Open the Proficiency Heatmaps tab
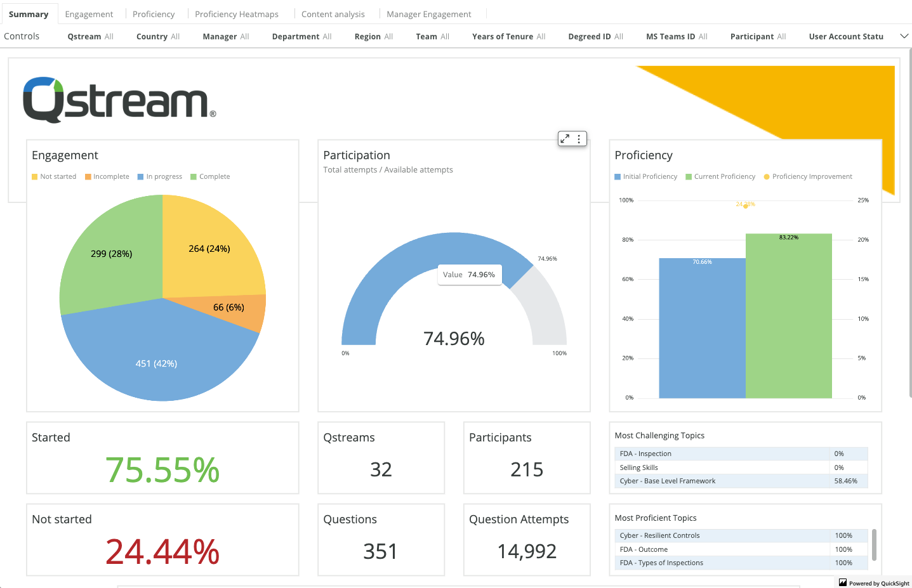912x588 pixels. [237, 14]
